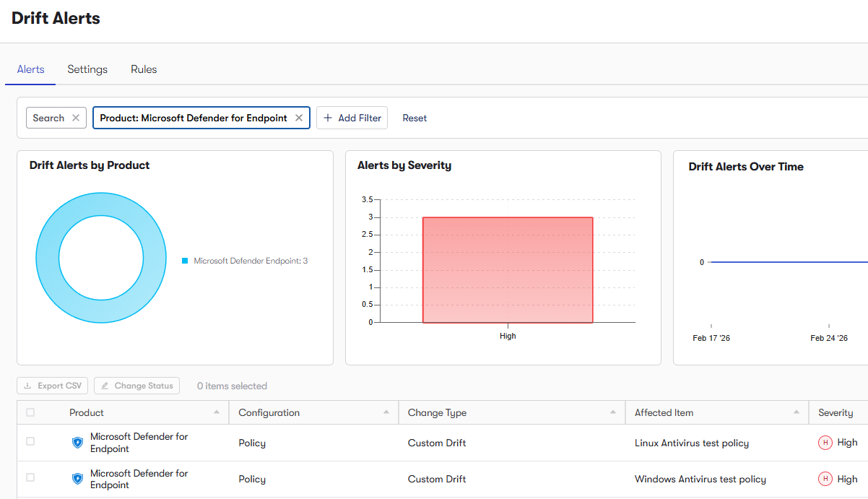Click the Microsoft Defender Endpoint legend marker
This screenshot has width=868, height=499.
tap(186, 261)
